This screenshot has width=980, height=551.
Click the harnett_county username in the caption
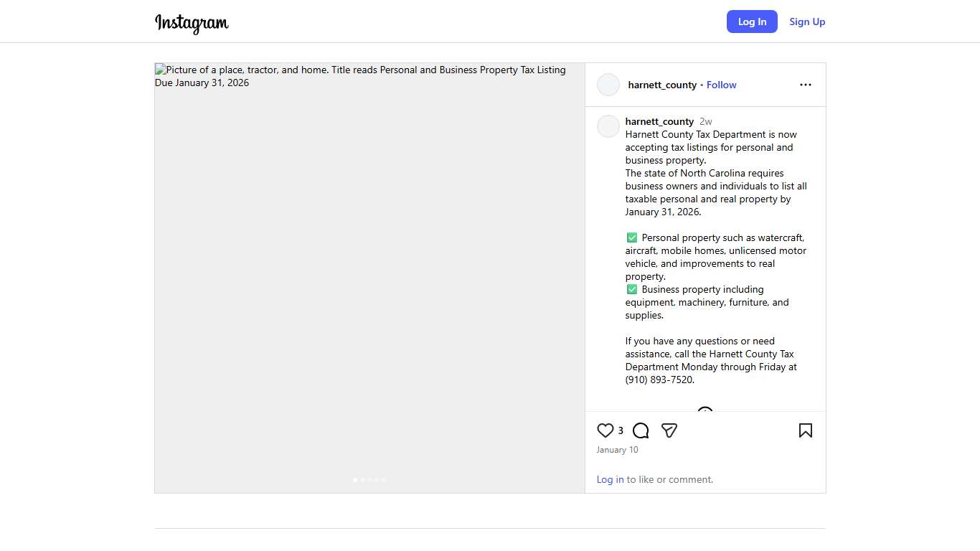coord(659,121)
